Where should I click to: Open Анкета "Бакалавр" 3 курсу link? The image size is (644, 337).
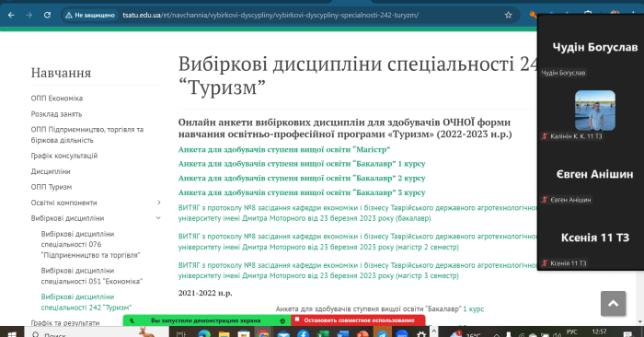pyautogui.click(x=302, y=192)
